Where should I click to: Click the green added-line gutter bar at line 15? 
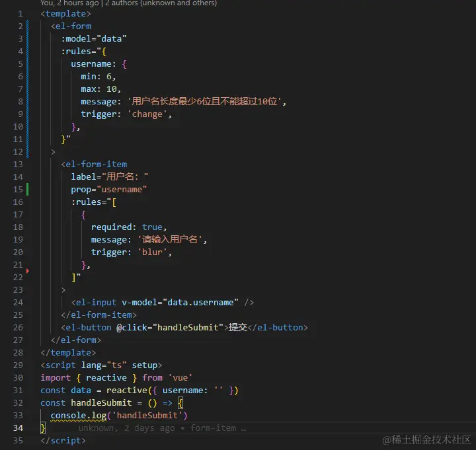click(x=28, y=190)
